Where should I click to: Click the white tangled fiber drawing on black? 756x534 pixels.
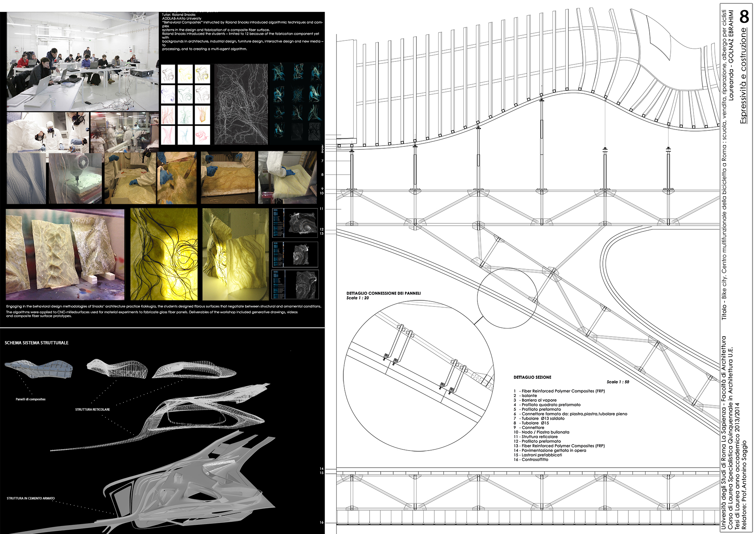point(241,104)
